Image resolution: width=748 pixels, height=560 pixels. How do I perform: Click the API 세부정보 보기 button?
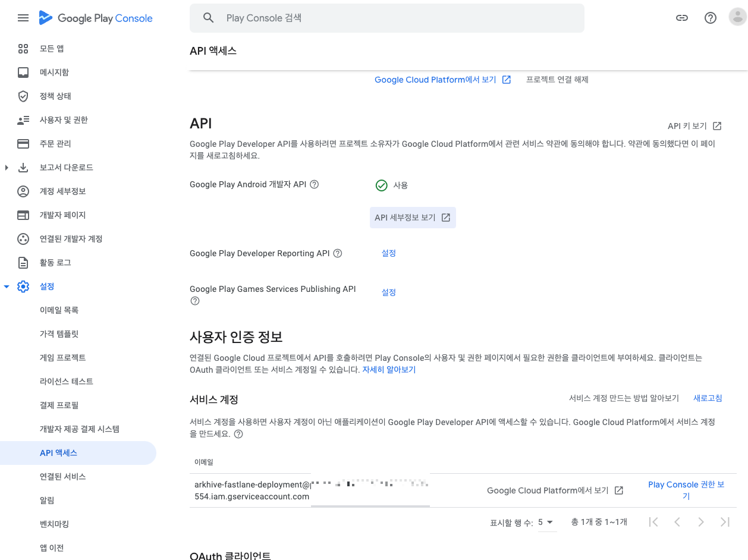[413, 218]
